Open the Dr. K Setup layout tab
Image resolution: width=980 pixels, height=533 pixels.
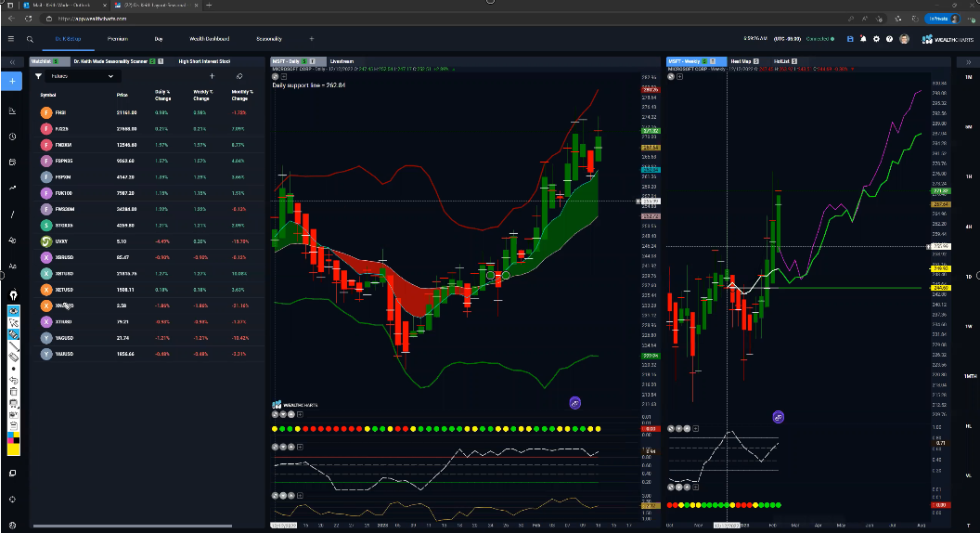[x=68, y=39]
